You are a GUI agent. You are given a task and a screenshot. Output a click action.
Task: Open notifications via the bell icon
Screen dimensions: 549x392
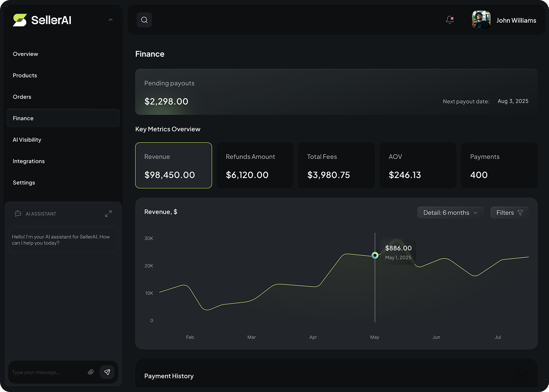pyautogui.click(x=449, y=19)
